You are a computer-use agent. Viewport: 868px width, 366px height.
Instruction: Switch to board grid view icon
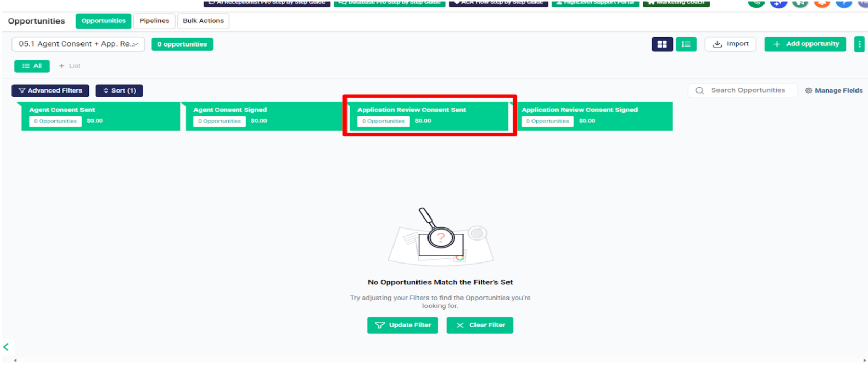pyautogui.click(x=662, y=44)
